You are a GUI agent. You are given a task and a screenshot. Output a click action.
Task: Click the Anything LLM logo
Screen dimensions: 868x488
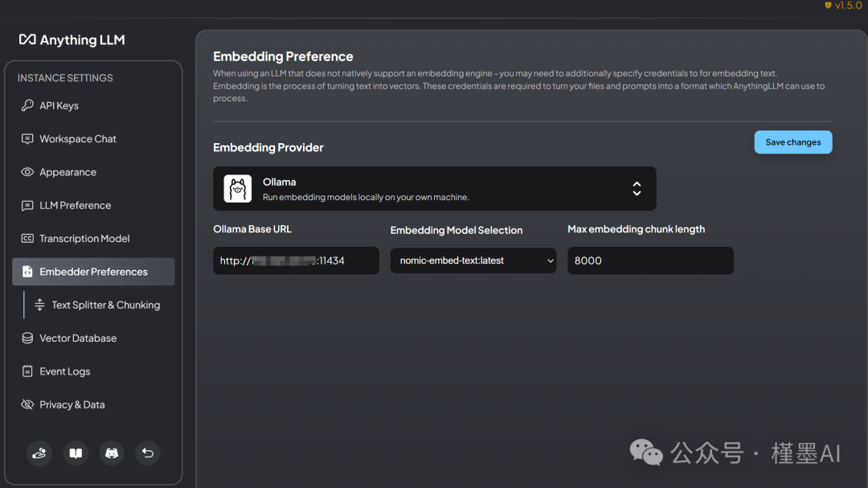(72, 40)
